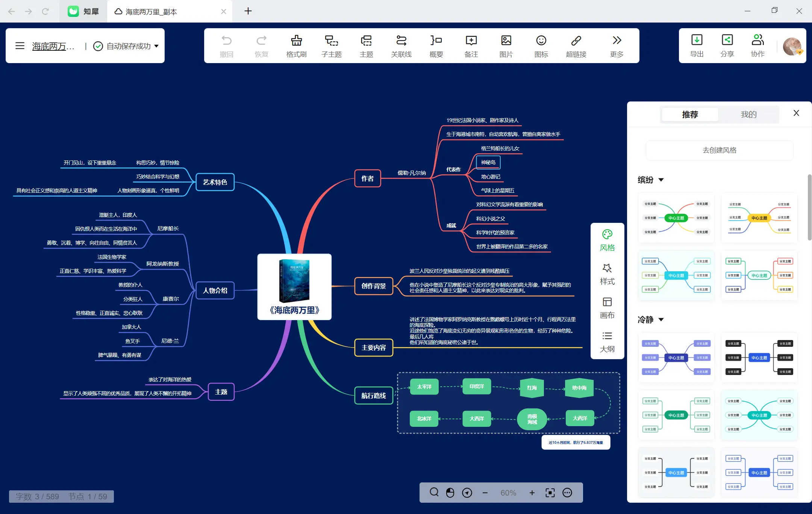The image size is (812, 514).
Task: Open the 样式 side panel
Action: [x=607, y=274]
